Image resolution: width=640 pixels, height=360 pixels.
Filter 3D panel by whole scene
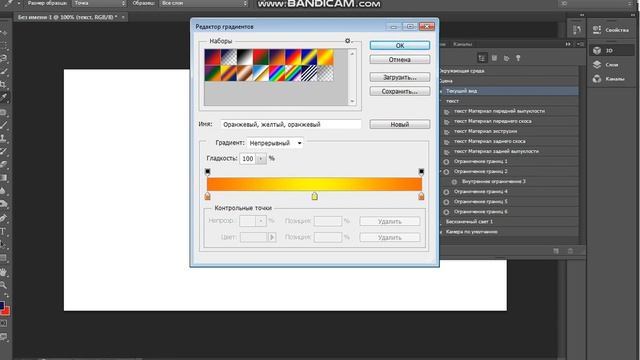click(482, 58)
